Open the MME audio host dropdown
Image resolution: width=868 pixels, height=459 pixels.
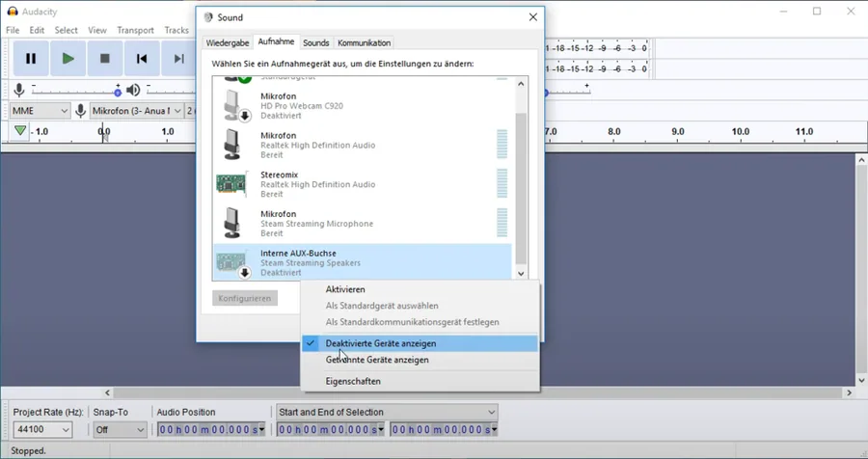(x=40, y=111)
